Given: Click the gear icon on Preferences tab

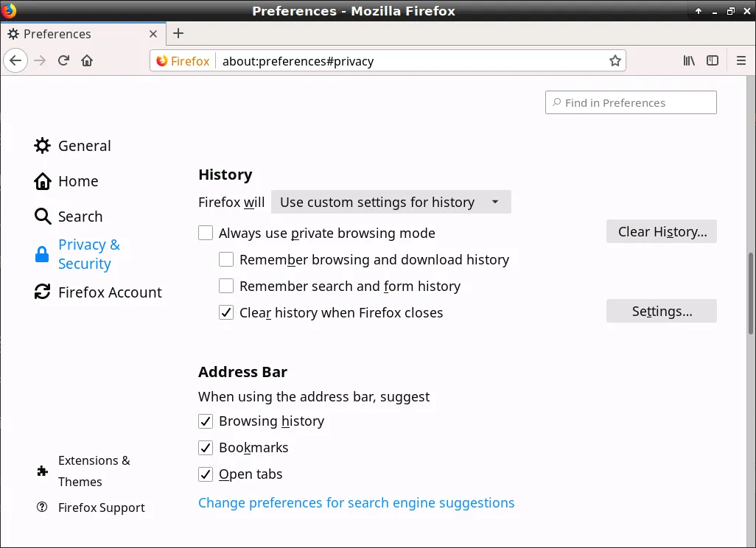Looking at the screenshot, I should [x=13, y=34].
